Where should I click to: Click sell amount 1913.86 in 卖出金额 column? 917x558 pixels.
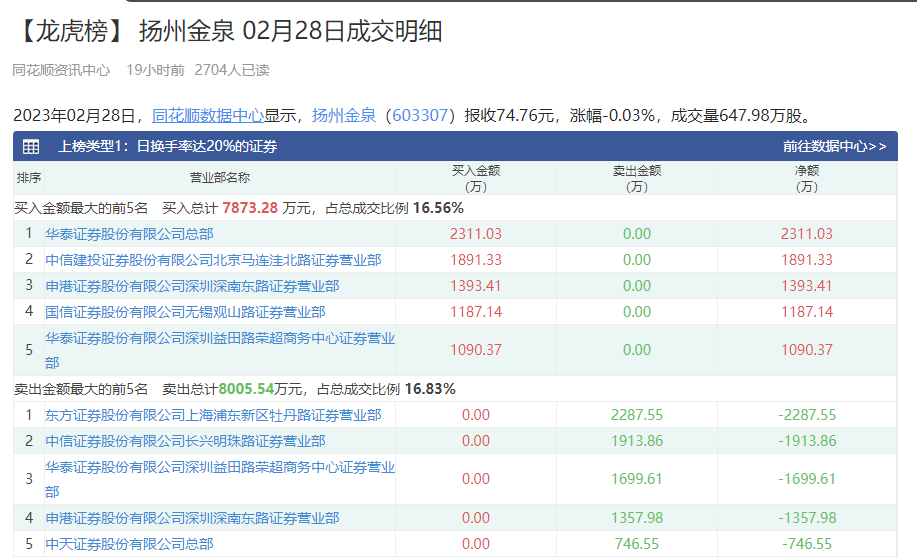(637, 441)
